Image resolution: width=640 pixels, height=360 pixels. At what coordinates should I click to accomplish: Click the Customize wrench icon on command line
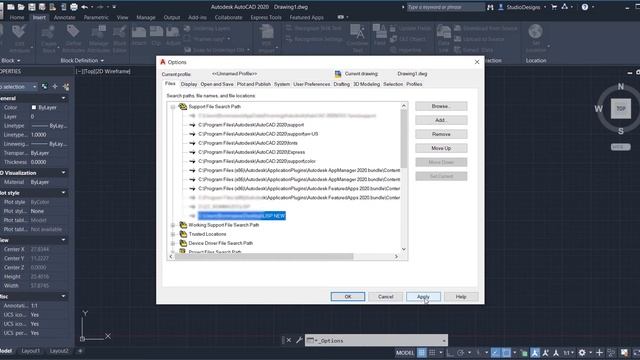pyautogui.click(x=299, y=340)
